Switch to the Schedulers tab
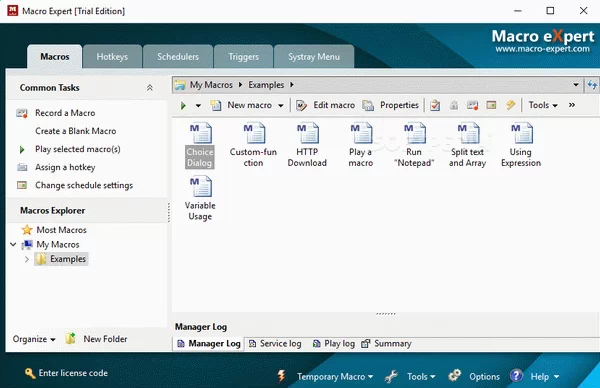Viewport: 600px width, 388px height. point(178,57)
